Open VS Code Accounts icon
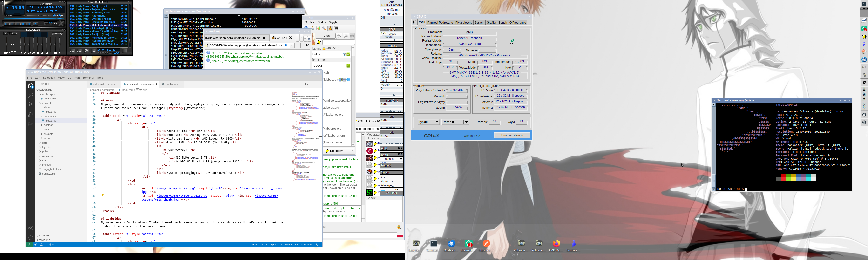 [31, 228]
